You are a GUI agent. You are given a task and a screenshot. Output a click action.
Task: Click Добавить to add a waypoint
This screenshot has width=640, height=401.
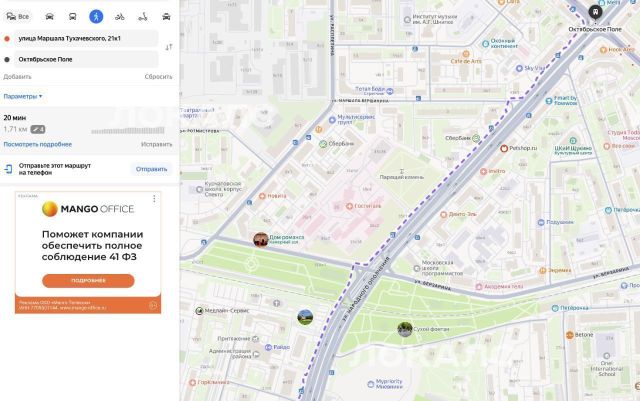(17, 76)
